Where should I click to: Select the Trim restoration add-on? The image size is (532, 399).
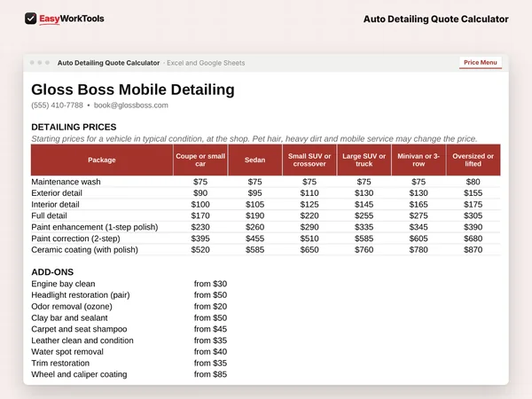[60, 363]
